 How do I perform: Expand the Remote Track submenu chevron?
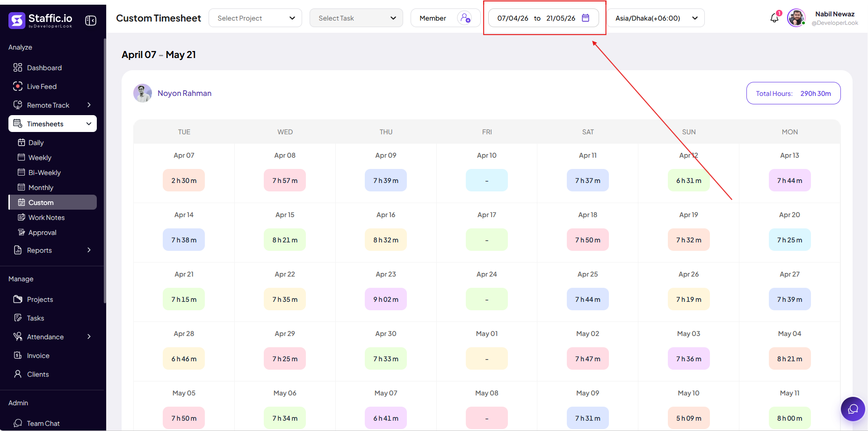pos(89,105)
